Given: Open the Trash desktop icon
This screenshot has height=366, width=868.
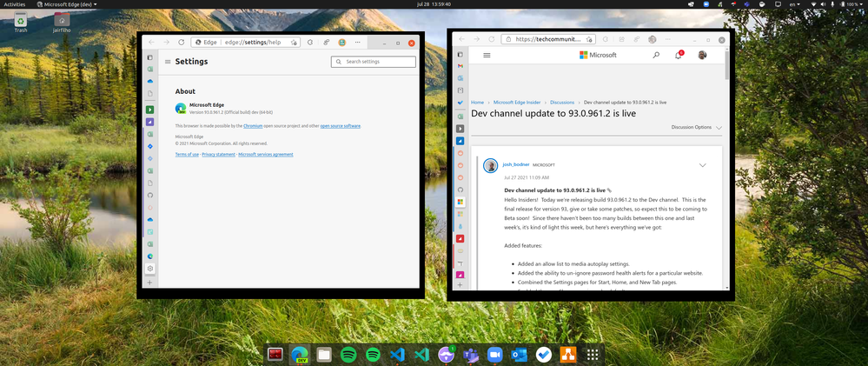Looking at the screenshot, I should click(21, 22).
